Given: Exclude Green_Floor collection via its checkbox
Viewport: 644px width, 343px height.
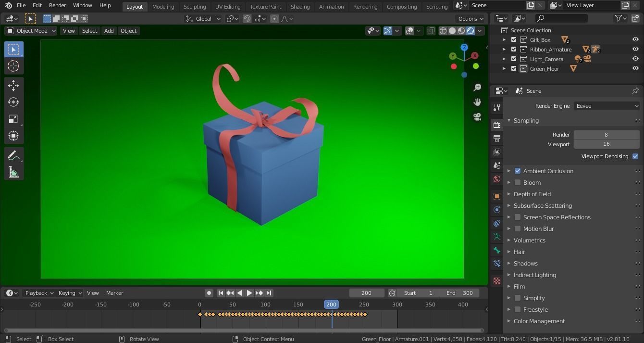Looking at the screenshot, I should [514, 69].
